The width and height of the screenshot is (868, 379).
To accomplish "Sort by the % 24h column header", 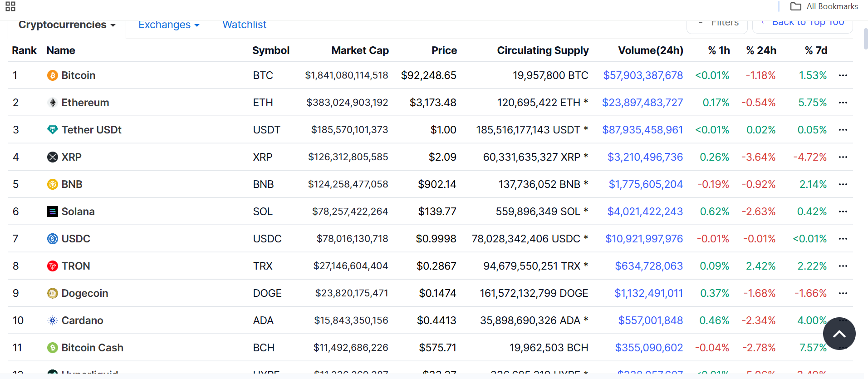I will [x=761, y=50].
